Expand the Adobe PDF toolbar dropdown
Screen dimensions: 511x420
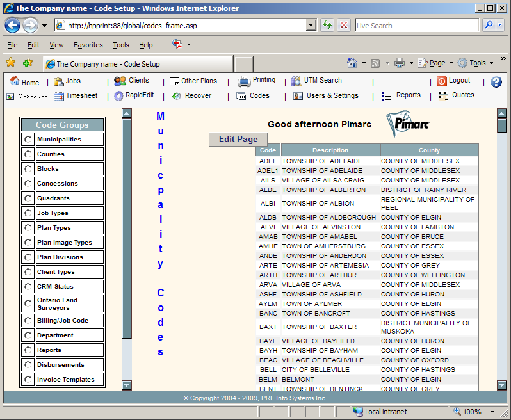(x=189, y=44)
